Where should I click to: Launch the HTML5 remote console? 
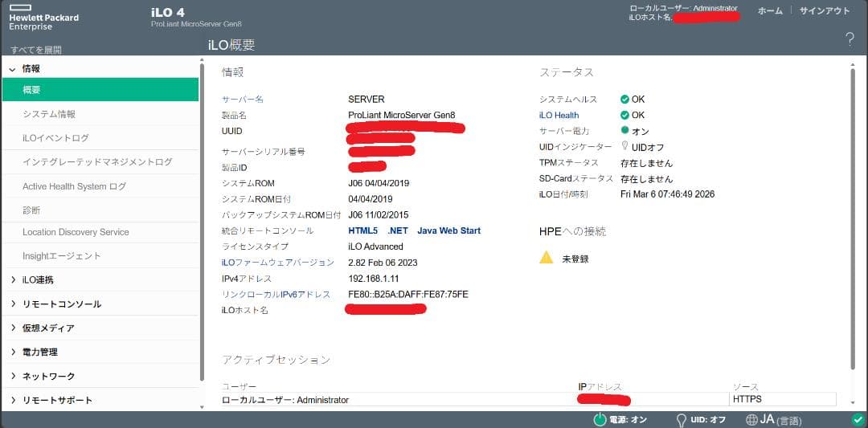point(363,230)
